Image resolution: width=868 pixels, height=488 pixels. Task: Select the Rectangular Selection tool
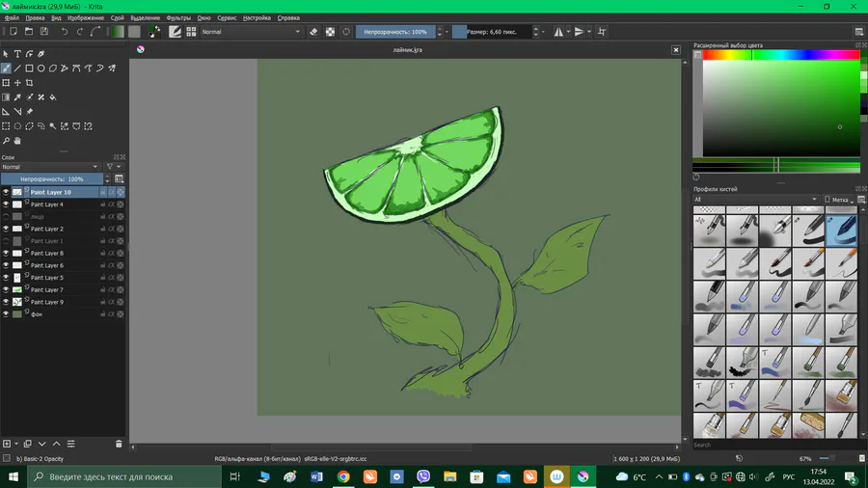(6, 126)
